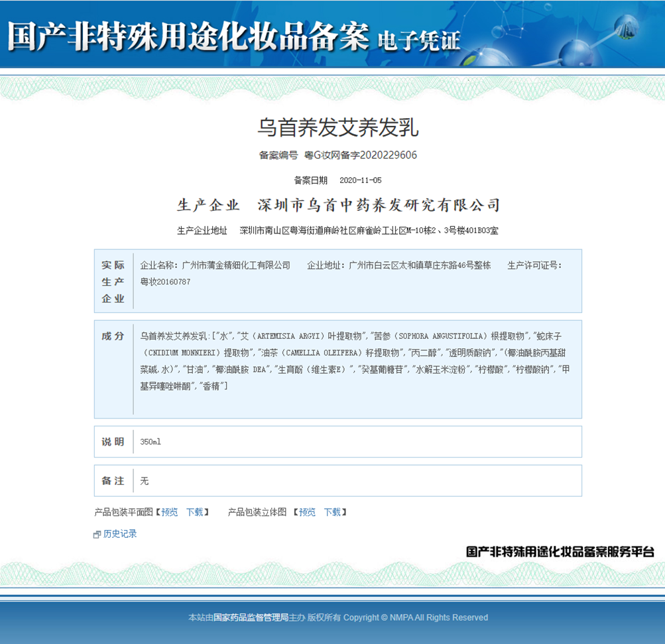Click the filing date 2020-11-05

coord(361,180)
